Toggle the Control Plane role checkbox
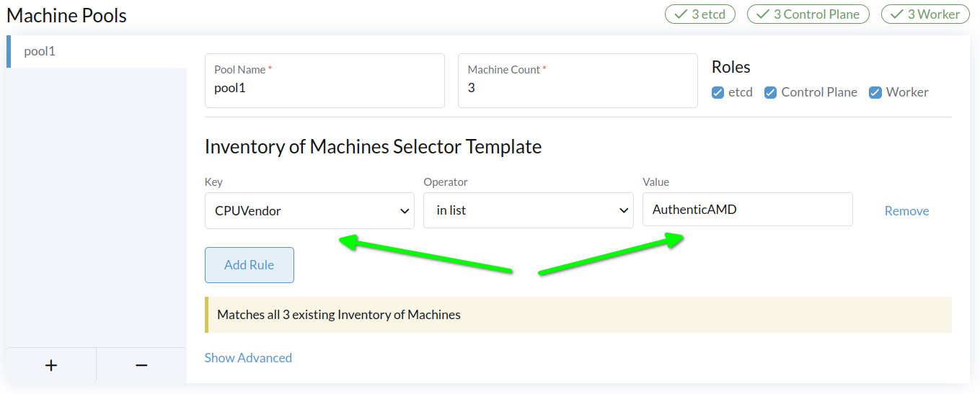The width and height of the screenshot is (980, 394). pyautogui.click(x=771, y=92)
